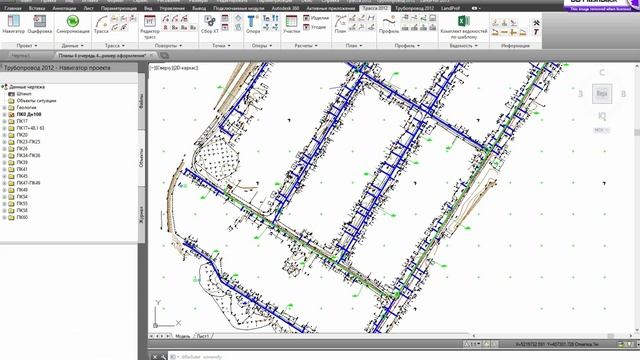Select the ПК20 folder in navigator
This screenshot has height=360, width=640.
(x=22, y=135)
